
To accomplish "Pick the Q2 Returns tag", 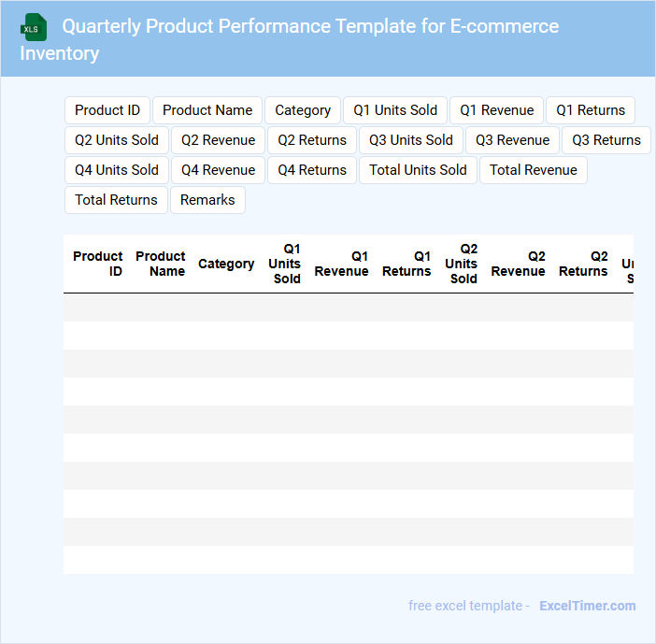I will [x=312, y=140].
